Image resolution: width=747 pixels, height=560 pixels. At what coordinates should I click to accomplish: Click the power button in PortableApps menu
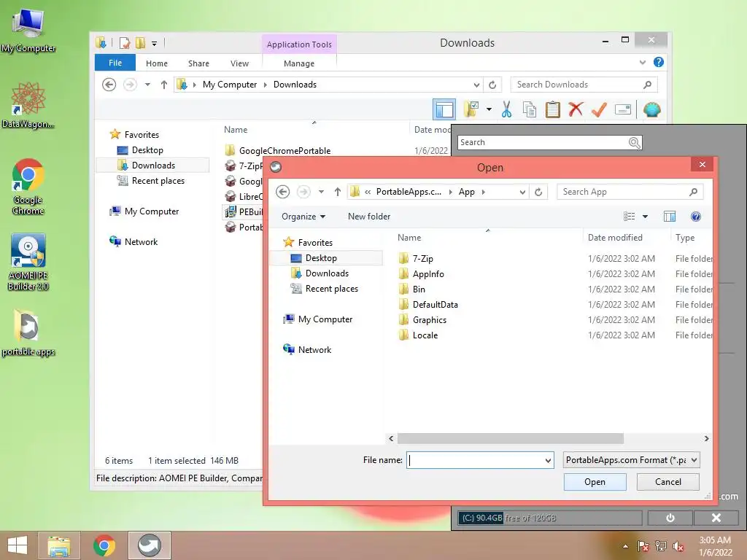click(x=670, y=518)
